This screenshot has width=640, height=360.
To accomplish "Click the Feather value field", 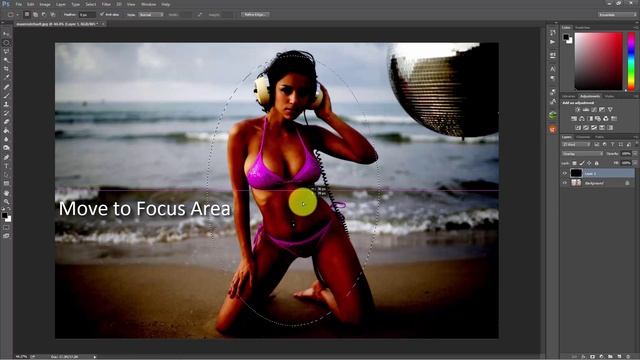I will point(87,15).
